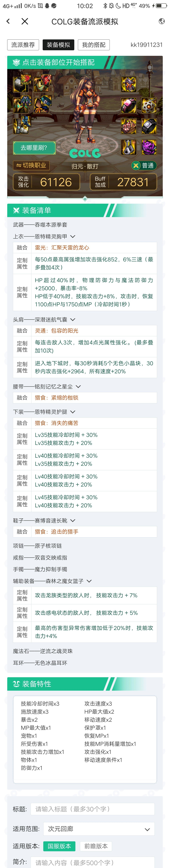The width and height of the screenshot is (170, 868).
Task: Tap the back arrow icon
Action: [x=8, y=21]
